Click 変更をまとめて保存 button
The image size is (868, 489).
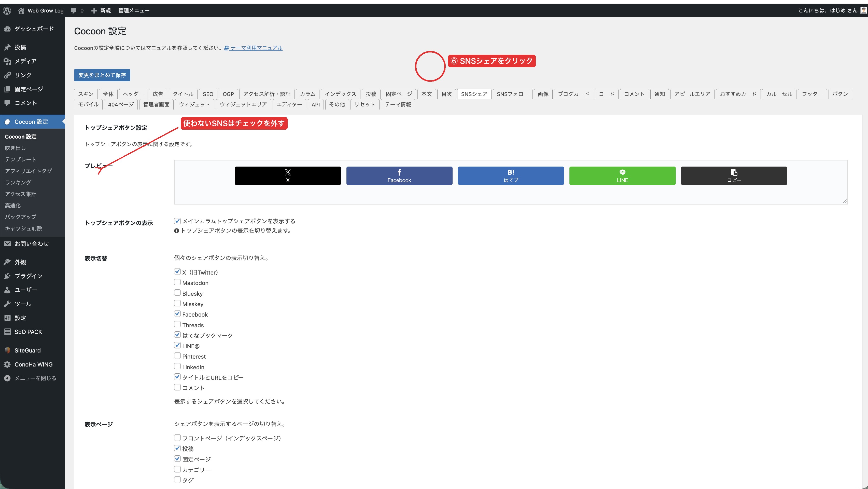pyautogui.click(x=102, y=75)
